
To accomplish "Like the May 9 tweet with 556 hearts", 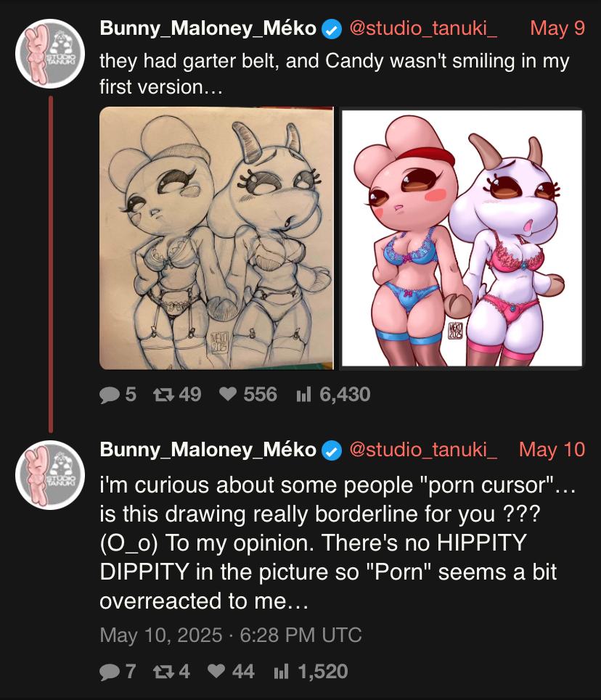I will coord(227,395).
